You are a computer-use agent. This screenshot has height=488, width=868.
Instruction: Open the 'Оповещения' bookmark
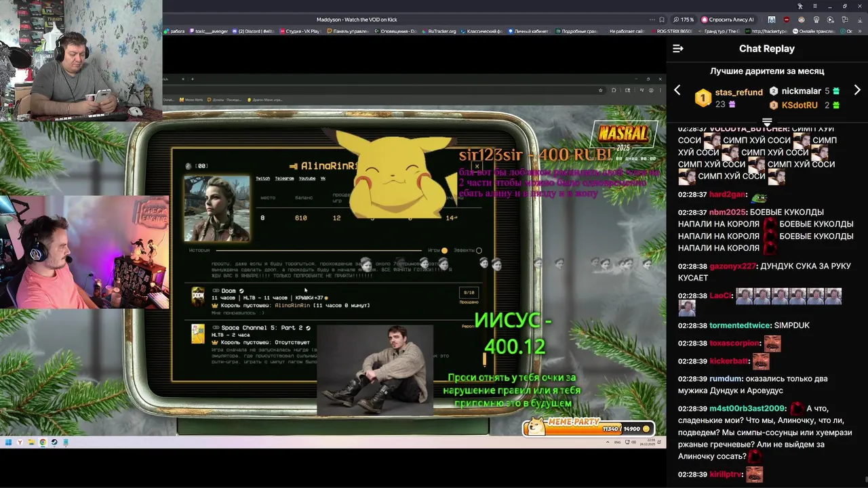click(x=395, y=31)
